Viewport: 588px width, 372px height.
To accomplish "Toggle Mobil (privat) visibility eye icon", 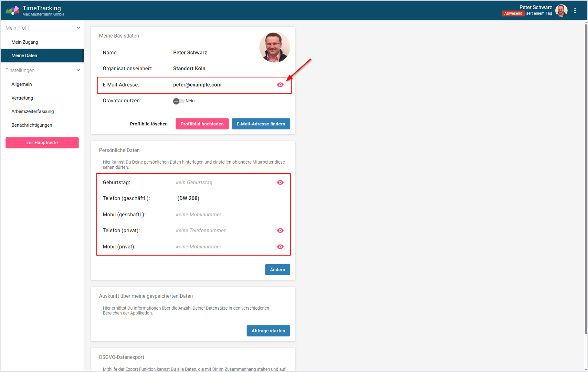I will 280,247.
